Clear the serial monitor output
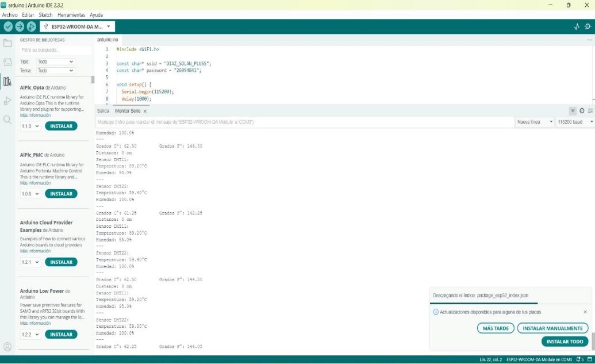Viewport: 595px width, 364px height. (590, 111)
